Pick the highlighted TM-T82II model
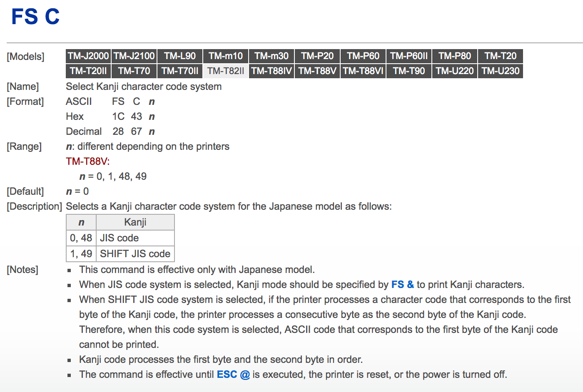 coord(226,71)
